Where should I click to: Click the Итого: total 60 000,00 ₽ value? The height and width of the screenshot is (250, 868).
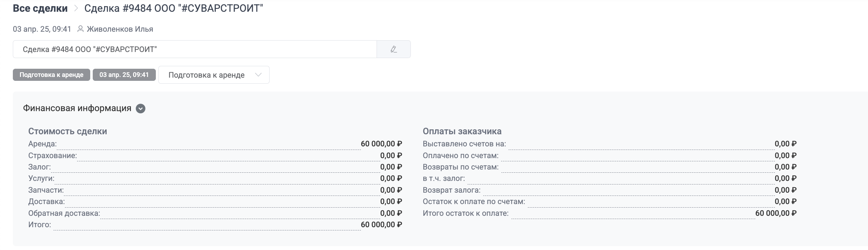[381, 225]
